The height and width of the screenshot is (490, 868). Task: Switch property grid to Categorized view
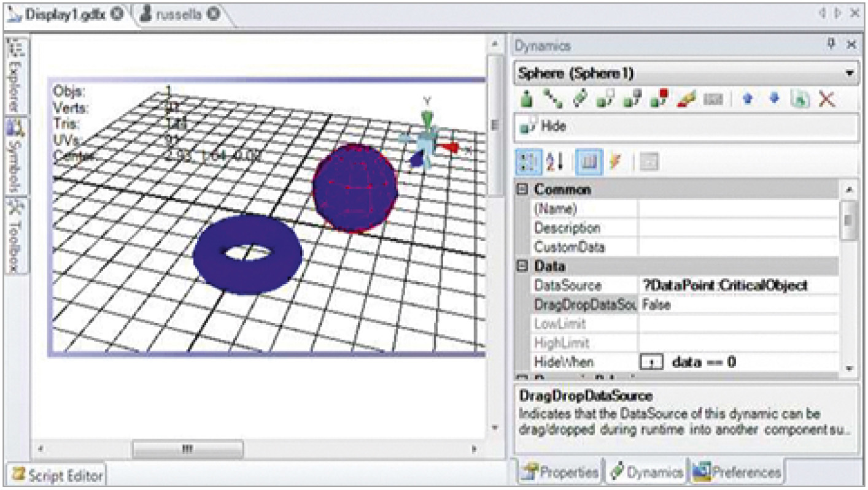click(x=527, y=161)
